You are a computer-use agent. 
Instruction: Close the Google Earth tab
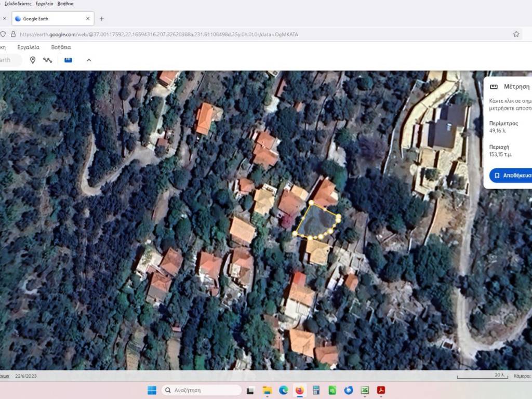pyautogui.click(x=88, y=19)
